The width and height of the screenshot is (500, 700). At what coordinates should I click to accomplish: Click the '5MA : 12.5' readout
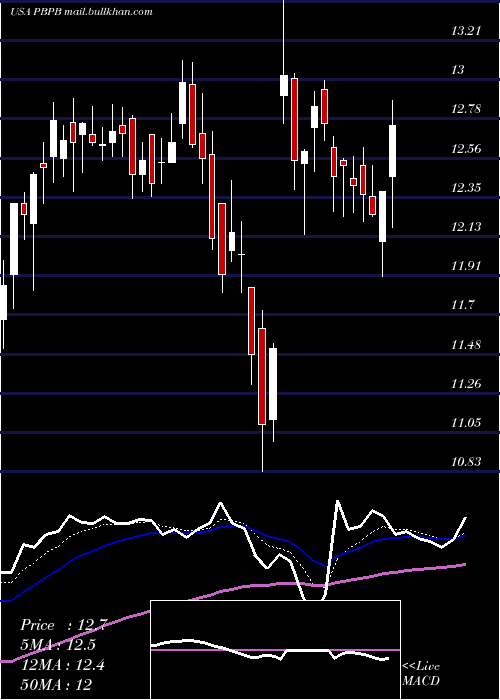tap(58, 645)
